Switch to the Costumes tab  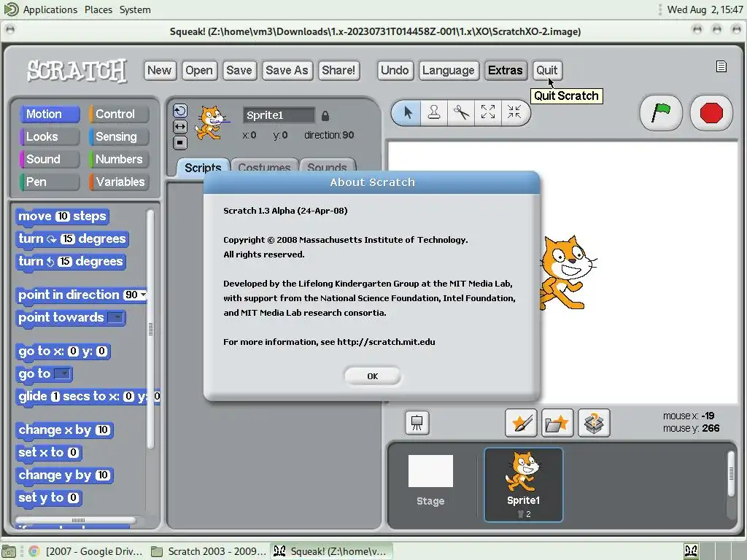[x=264, y=166]
